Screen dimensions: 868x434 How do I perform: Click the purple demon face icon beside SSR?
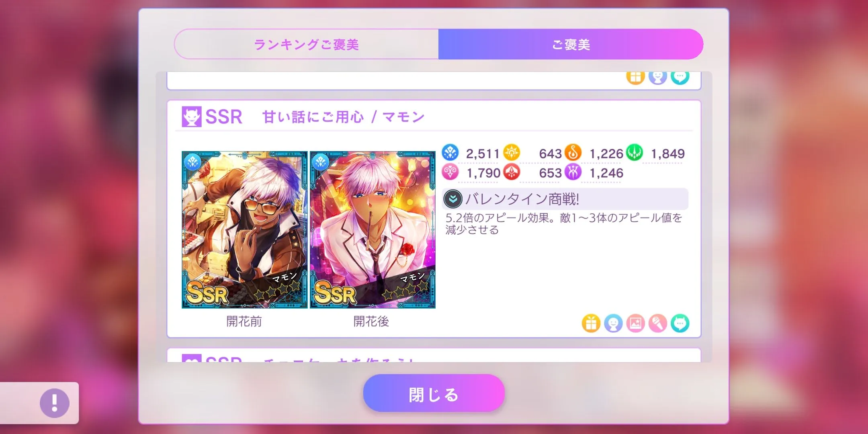click(192, 117)
